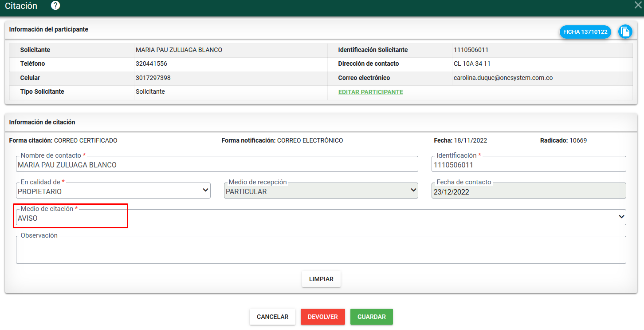The height and width of the screenshot is (330, 644).
Task: Close the Citación dialog with X
Action: click(638, 5)
